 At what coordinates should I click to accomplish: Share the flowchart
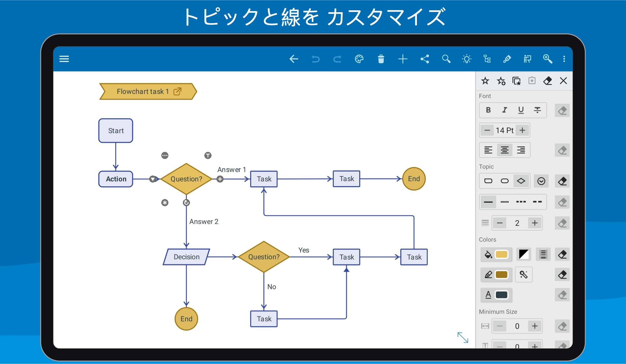pos(424,59)
